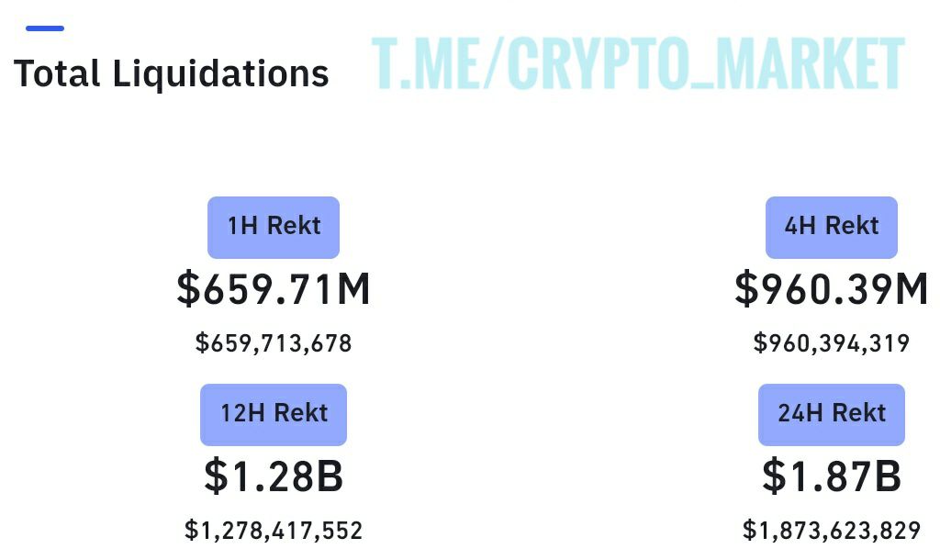
Task: Click the word Liquidations in the heading
Action: tap(220, 73)
